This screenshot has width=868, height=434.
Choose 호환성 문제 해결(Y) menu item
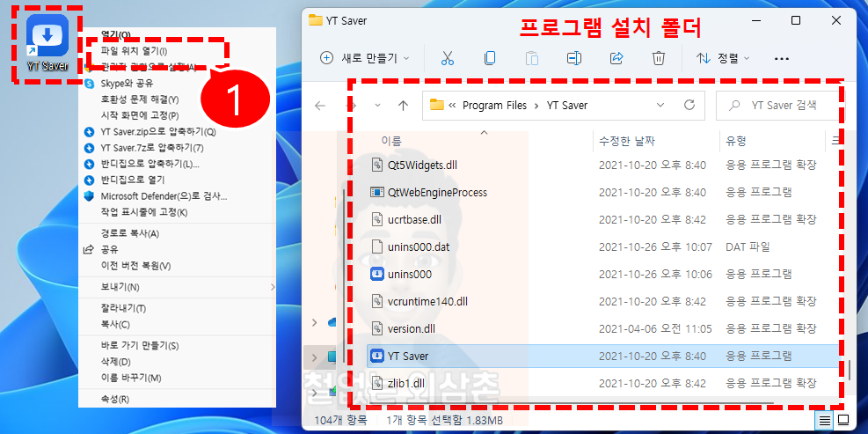point(140,99)
